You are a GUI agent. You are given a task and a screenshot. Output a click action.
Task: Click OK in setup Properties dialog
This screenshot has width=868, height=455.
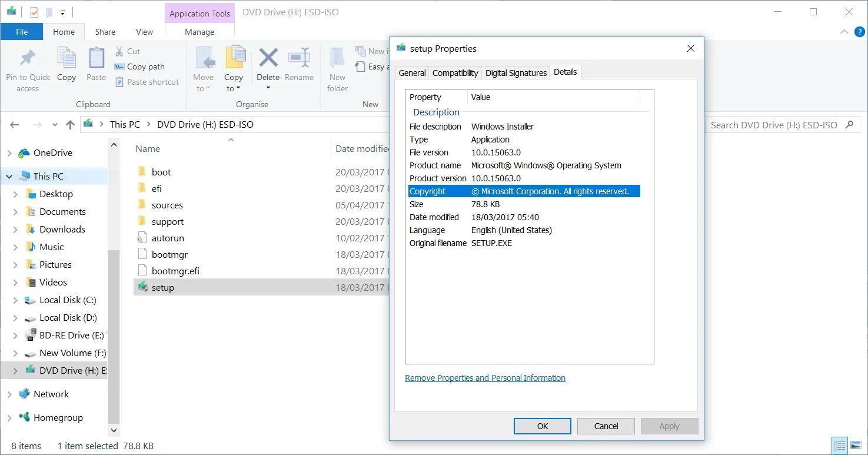click(543, 426)
